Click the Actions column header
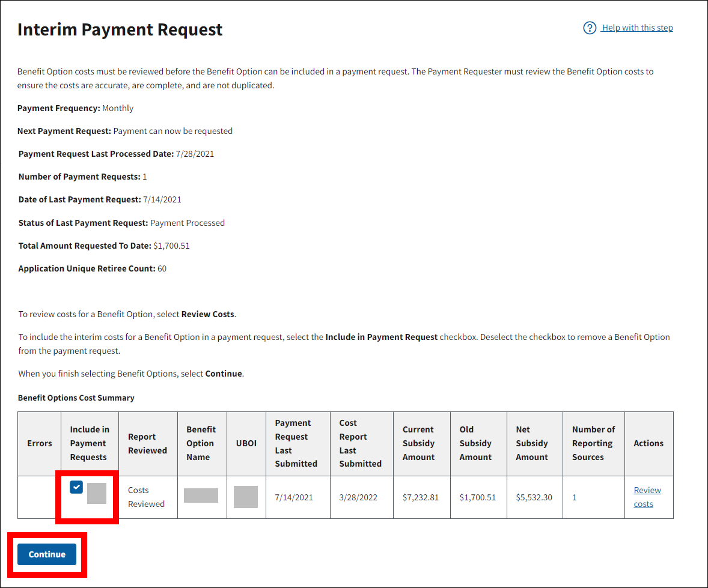The height and width of the screenshot is (588, 708). tap(648, 443)
